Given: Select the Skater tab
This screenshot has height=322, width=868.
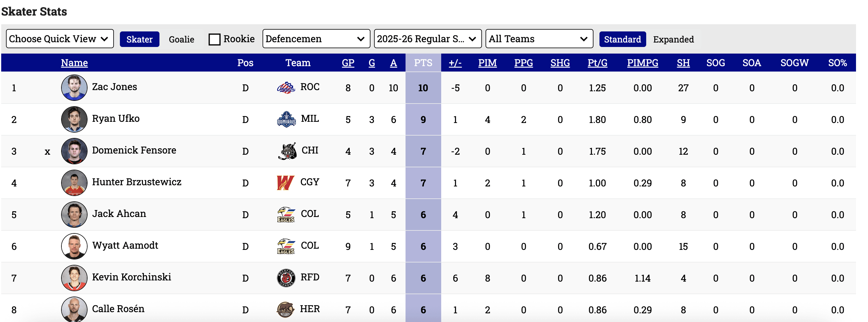Looking at the screenshot, I should [139, 40].
